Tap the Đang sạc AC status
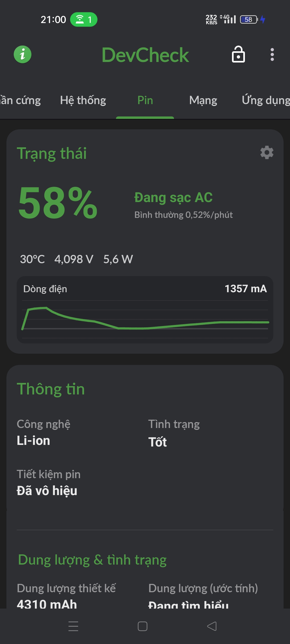 click(x=173, y=198)
